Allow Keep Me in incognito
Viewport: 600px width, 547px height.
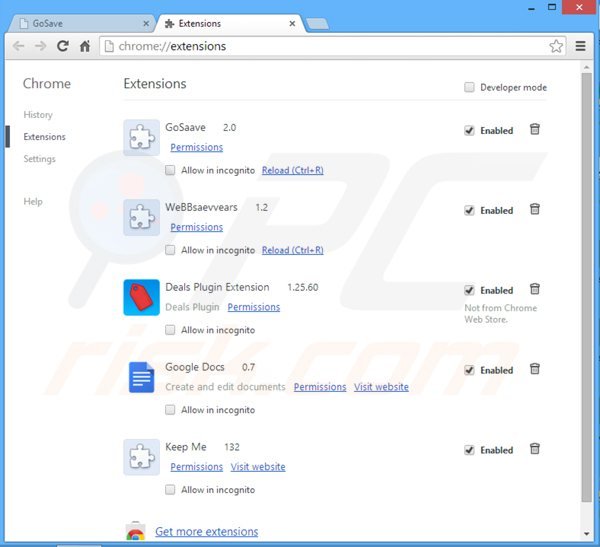[170, 490]
